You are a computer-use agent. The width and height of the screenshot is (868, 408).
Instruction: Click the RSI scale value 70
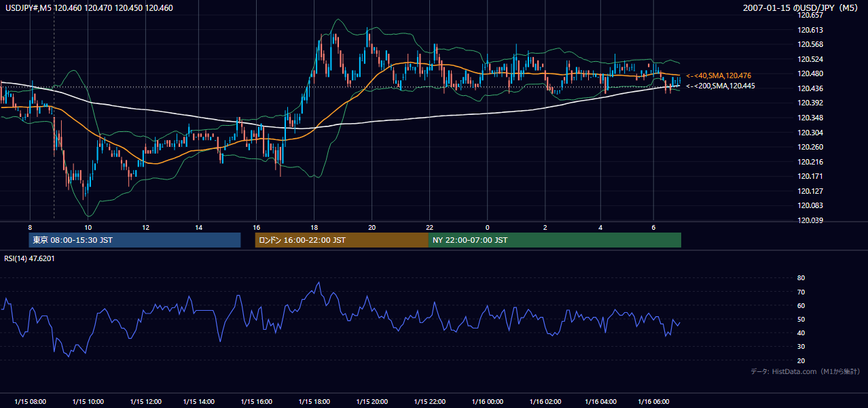click(x=801, y=292)
